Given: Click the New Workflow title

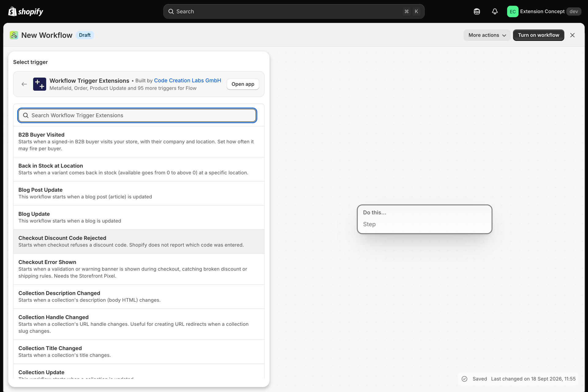Looking at the screenshot, I should pos(47,35).
